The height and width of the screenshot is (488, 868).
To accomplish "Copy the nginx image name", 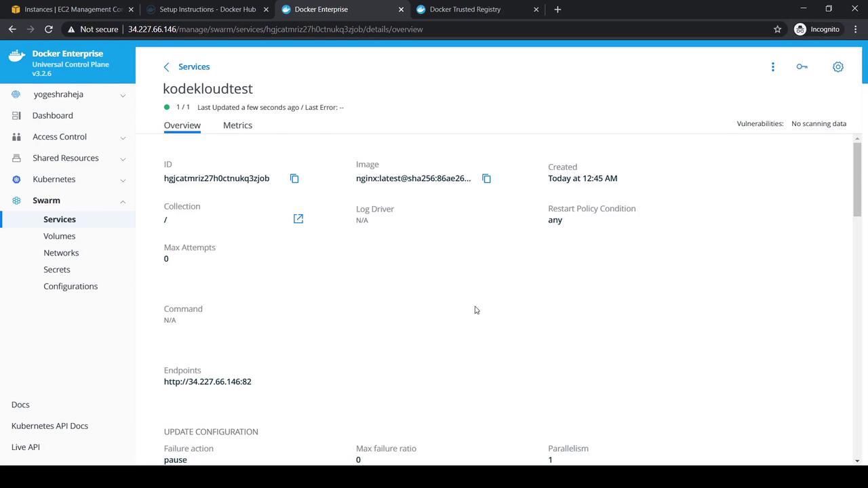I will (486, 178).
